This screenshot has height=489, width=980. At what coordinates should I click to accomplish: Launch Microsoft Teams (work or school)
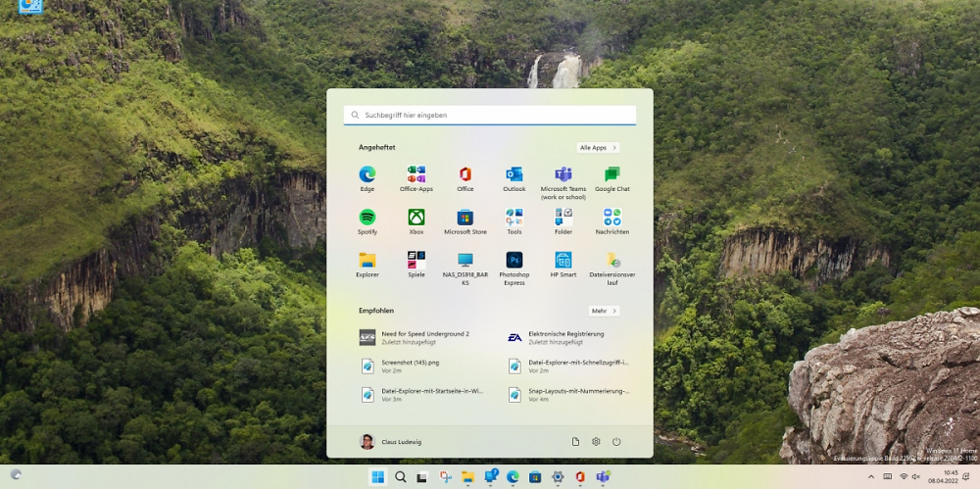coord(563,182)
